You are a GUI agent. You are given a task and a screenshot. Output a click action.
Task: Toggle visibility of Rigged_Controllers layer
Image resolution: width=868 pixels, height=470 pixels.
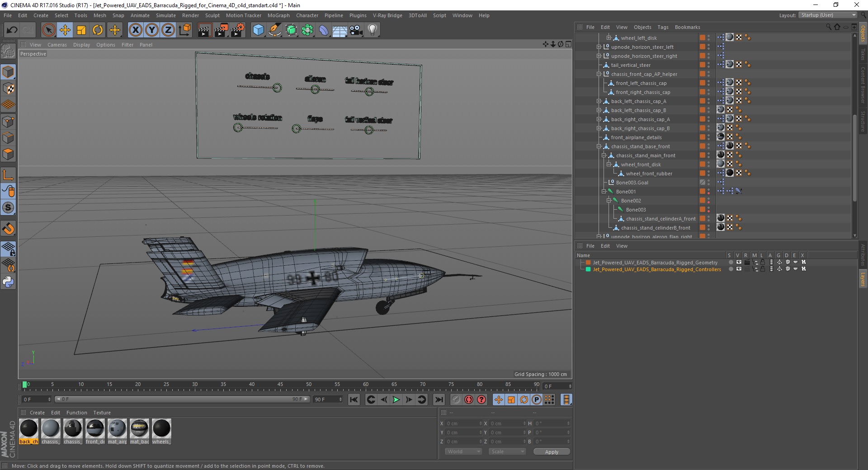(739, 269)
